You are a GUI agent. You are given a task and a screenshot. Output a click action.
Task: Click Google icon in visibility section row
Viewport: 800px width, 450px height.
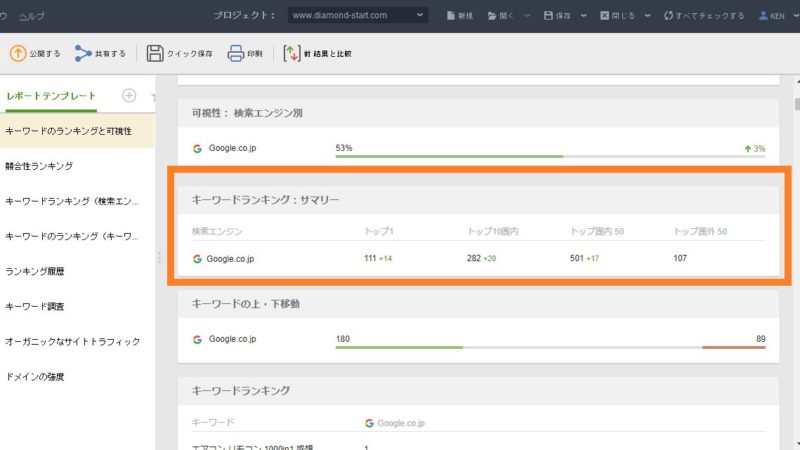coord(197,148)
